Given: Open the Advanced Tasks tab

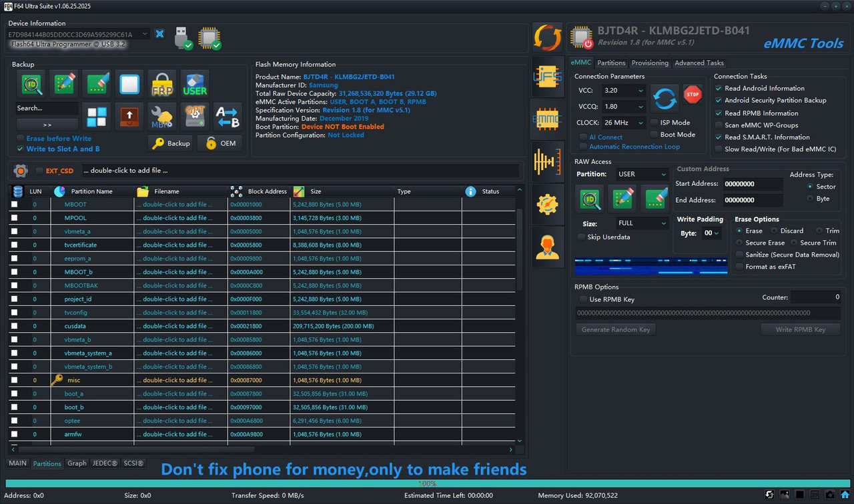Looking at the screenshot, I should coord(699,63).
